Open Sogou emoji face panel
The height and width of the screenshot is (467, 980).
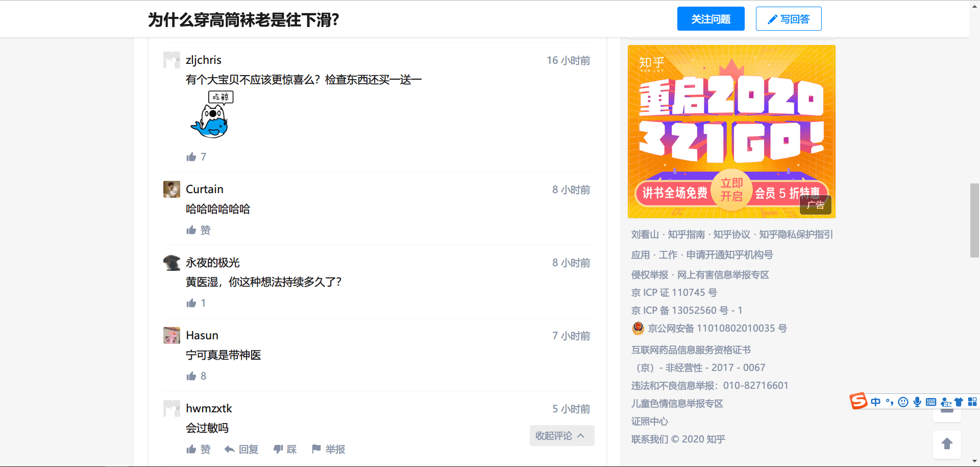(x=903, y=402)
